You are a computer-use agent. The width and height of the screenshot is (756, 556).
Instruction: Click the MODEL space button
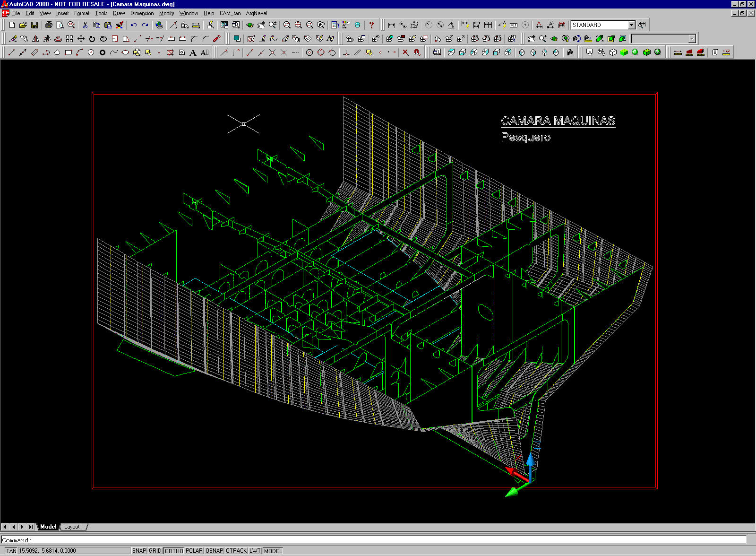(273, 551)
